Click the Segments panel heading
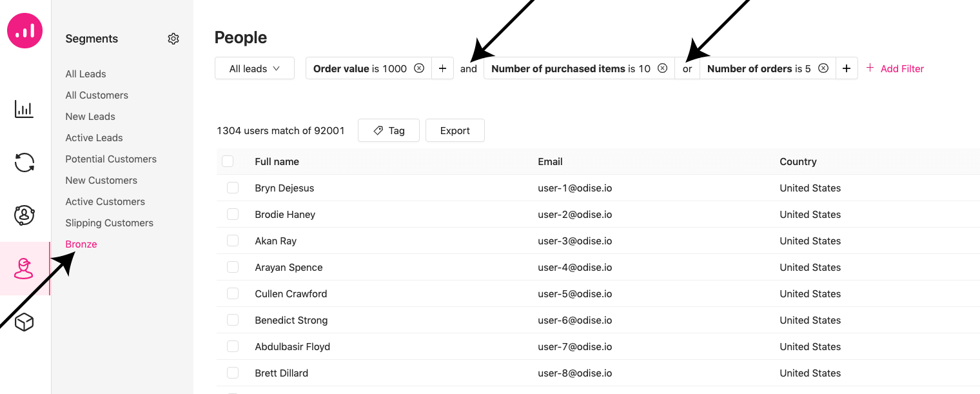This screenshot has height=394, width=980. [92, 39]
